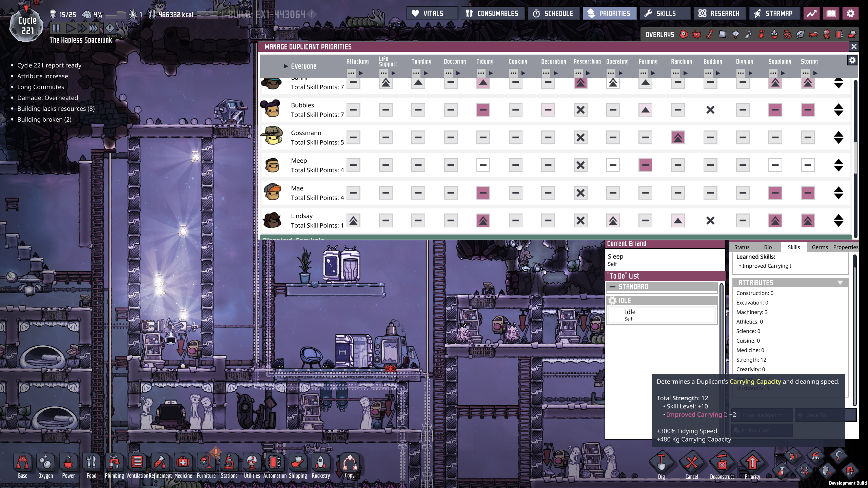Collapse the Standard to-do group
868x488 pixels.
[613, 287]
